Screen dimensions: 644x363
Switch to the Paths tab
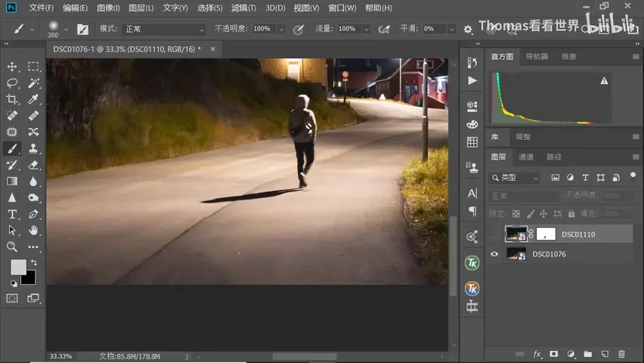(x=554, y=157)
